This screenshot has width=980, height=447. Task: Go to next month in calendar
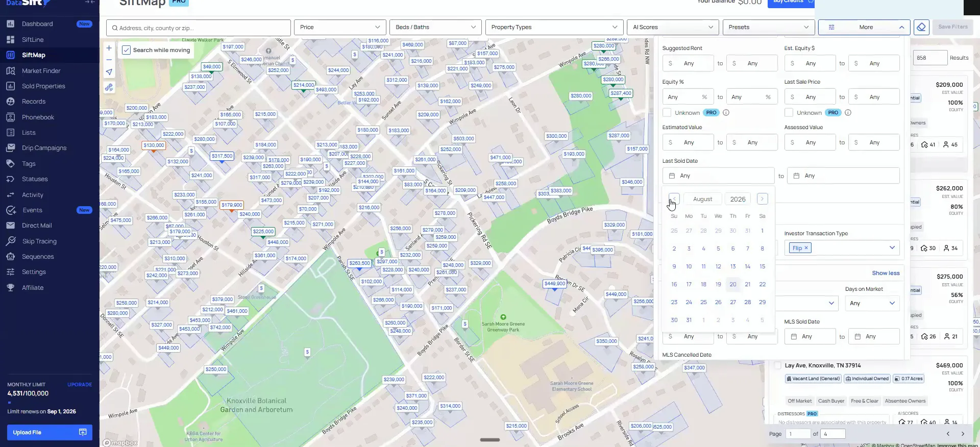[762, 199]
